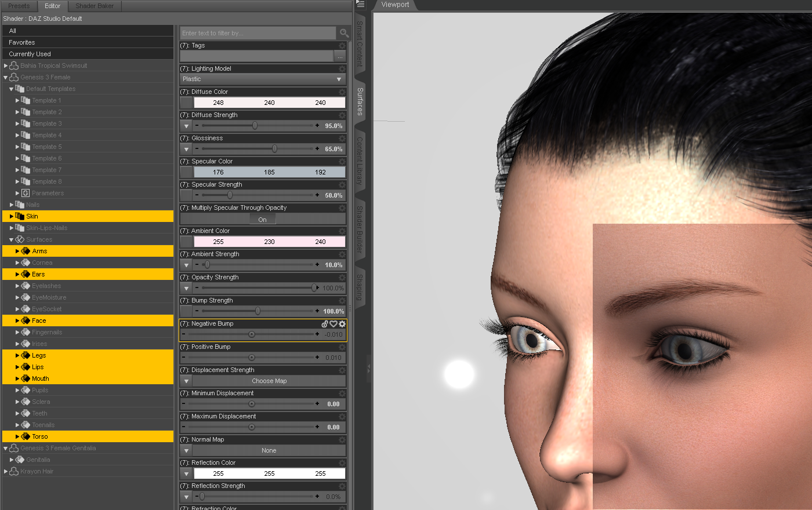Click the heart favorite icon on Negative Bump
The width and height of the screenshot is (812, 510).
coord(333,324)
